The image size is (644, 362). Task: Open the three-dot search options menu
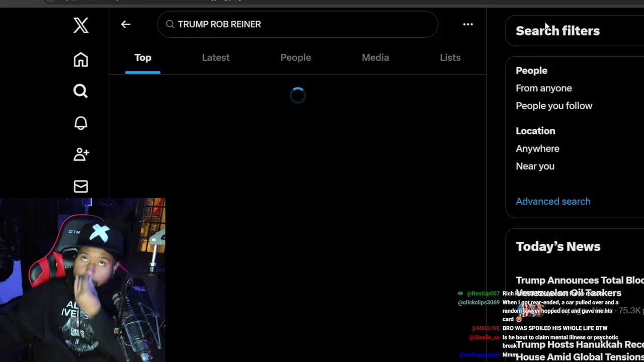[x=468, y=24]
